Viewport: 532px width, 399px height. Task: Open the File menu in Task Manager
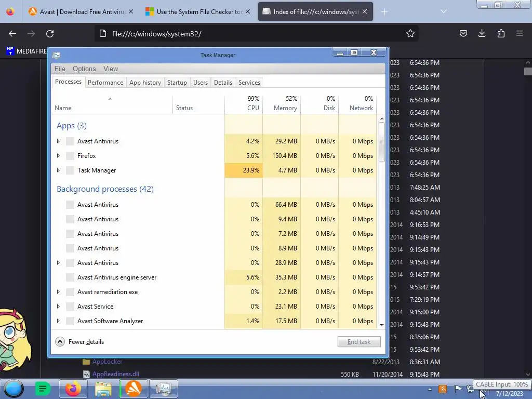(x=60, y=69)
